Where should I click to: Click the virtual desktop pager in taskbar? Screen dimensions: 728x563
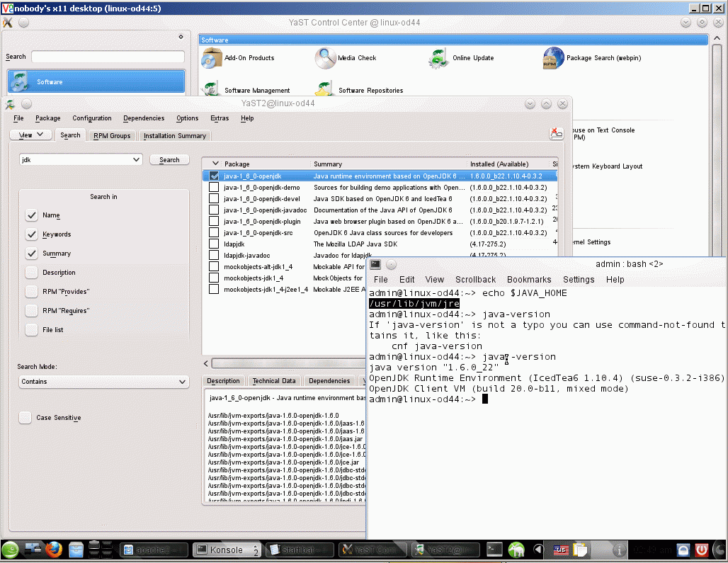[x=101, y=550]
